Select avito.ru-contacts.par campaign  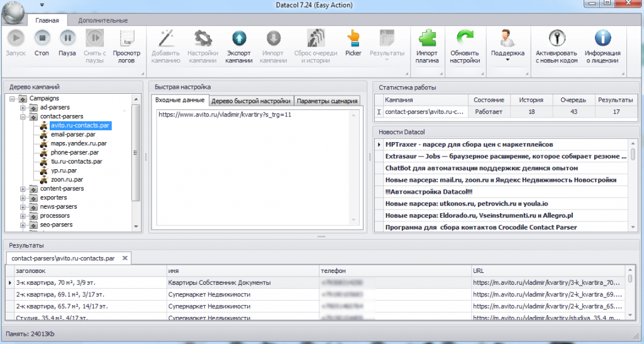click(80, 125)
